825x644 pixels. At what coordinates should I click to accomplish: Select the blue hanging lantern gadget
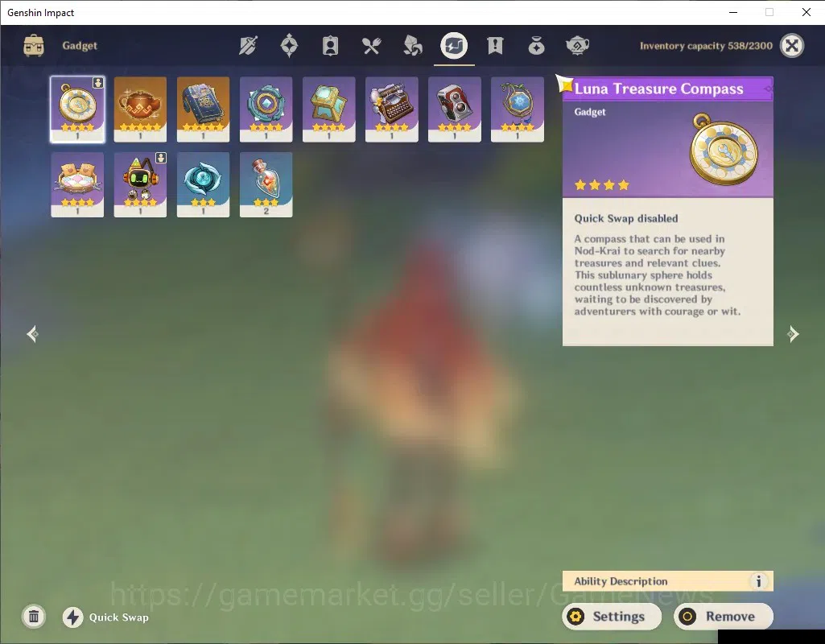click(x=518, y=109)
